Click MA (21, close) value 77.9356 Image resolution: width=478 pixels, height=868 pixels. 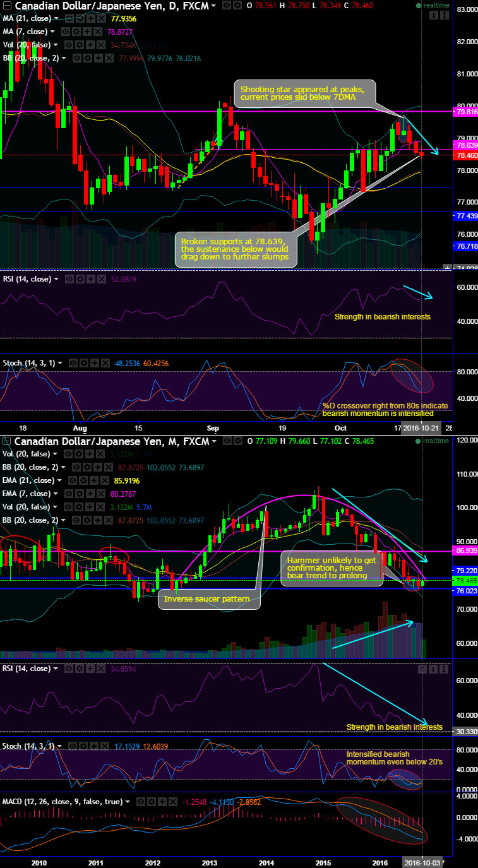point(123,19)
